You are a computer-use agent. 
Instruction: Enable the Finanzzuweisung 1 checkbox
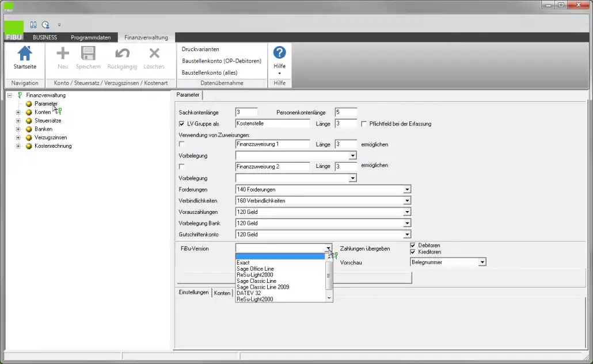coord(181,144)
